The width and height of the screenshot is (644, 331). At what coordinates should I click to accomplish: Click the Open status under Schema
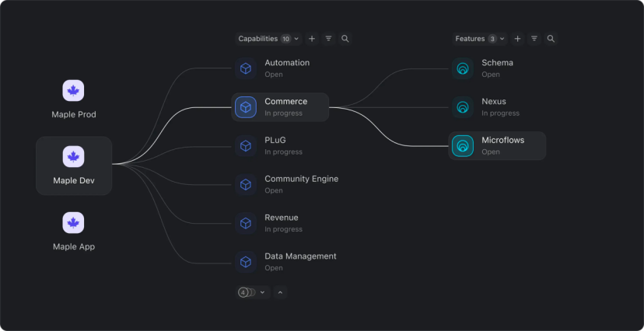(x=491, y=75)
